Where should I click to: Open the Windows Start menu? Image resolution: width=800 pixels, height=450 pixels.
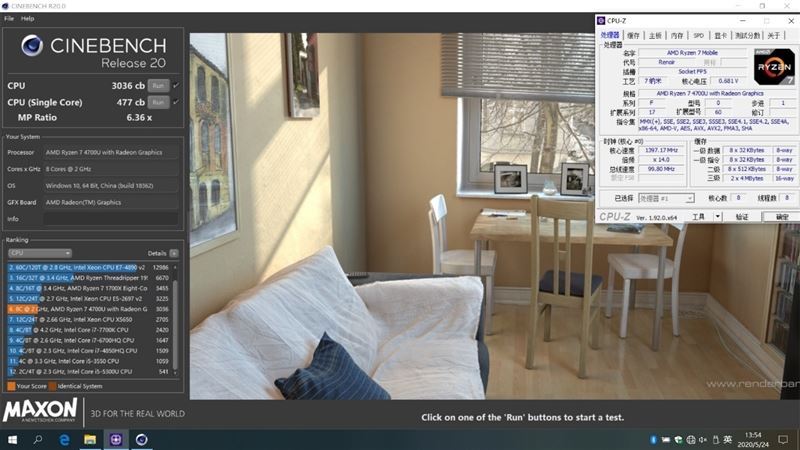(x=12, y=439)
